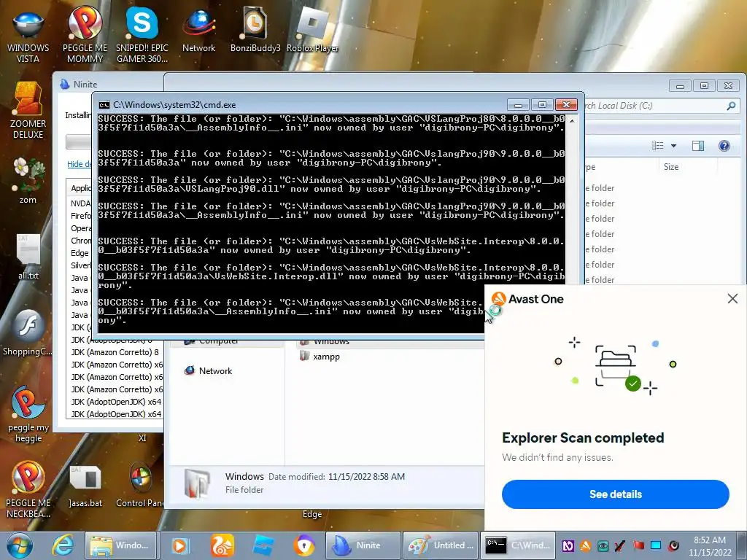Click the cmd.exe title bar icon
The image size is (747, 560).
click(x=104, y=105)
